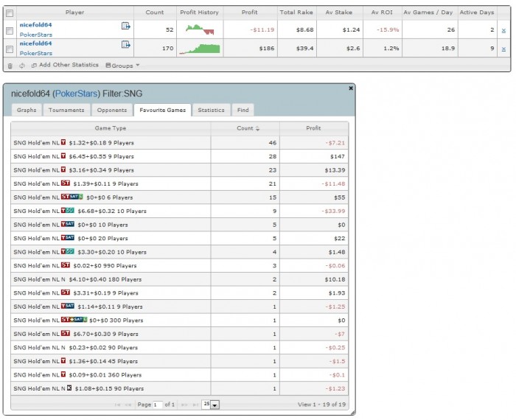Click PokerStars link under first nicefold64
This screenshot has height=420, width=516.
(x=36, y=35)
